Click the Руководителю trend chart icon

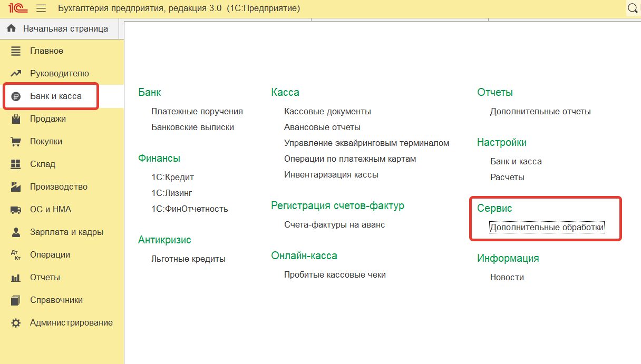pyautogui.click(x=16, y=74)
